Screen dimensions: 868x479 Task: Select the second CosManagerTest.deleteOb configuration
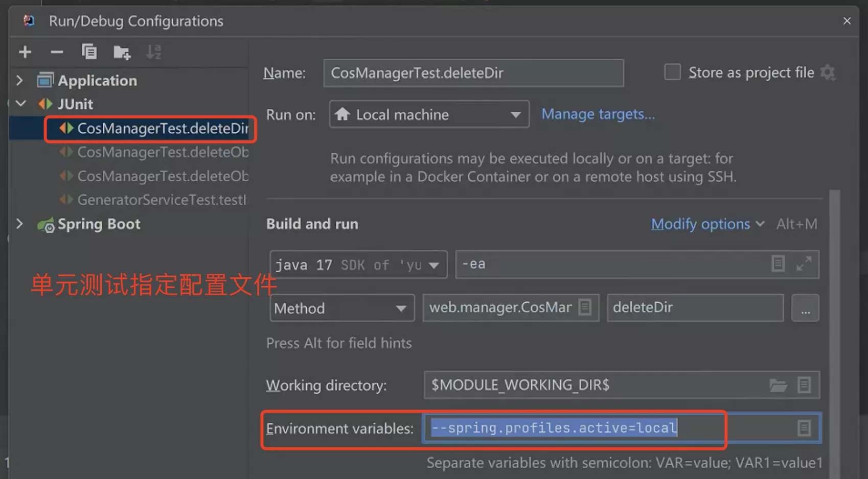153,176
